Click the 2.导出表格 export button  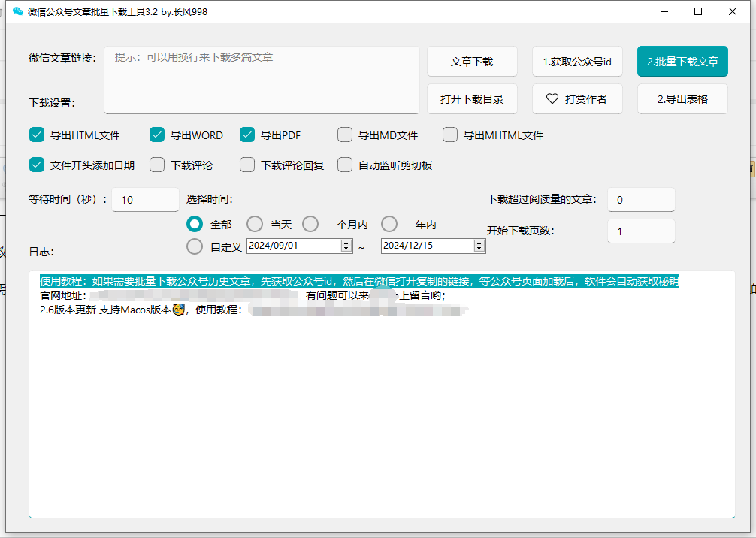(682, 98)
